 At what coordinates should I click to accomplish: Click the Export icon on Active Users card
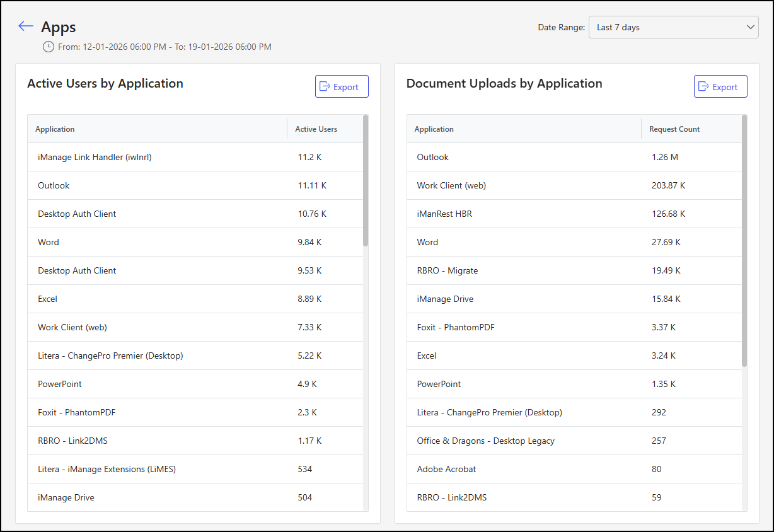[325, 86]
